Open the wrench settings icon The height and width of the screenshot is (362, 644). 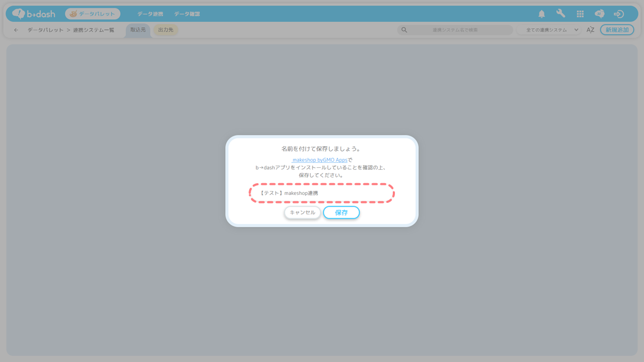(x=560, y=14)
